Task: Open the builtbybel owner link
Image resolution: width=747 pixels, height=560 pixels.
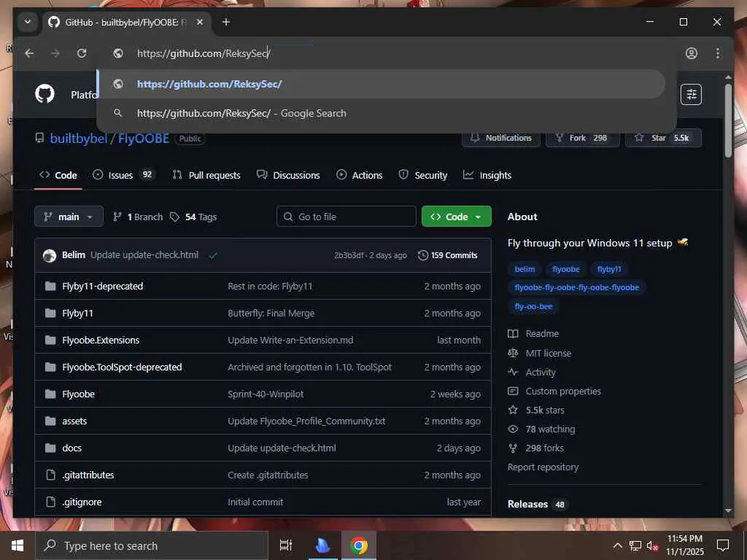Action: pyautogui.click(x=79, y=139)
